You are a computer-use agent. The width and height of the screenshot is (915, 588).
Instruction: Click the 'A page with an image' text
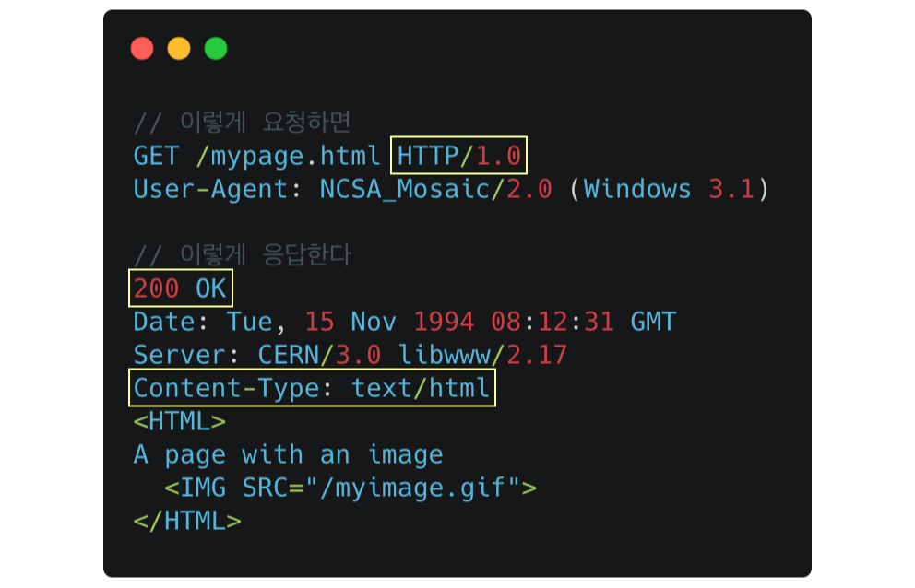(x=289, y=455)
